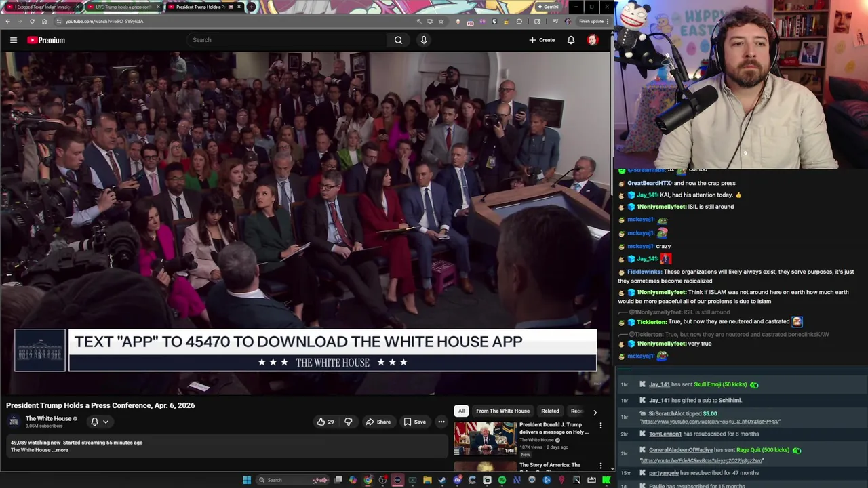Open youtu.be link under GeneralAladeenOfWadiya event
This screenshot has height=488, width=868.
702,461
